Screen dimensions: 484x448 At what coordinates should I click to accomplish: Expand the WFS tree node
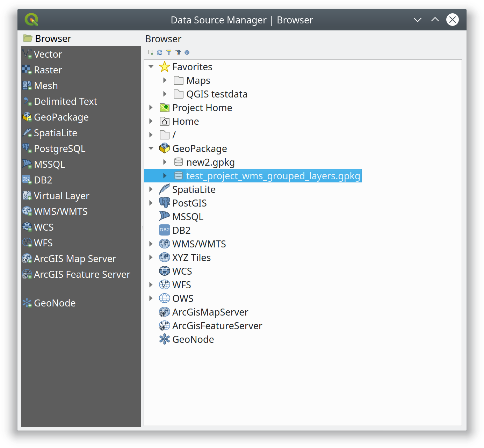click(151, 285)
